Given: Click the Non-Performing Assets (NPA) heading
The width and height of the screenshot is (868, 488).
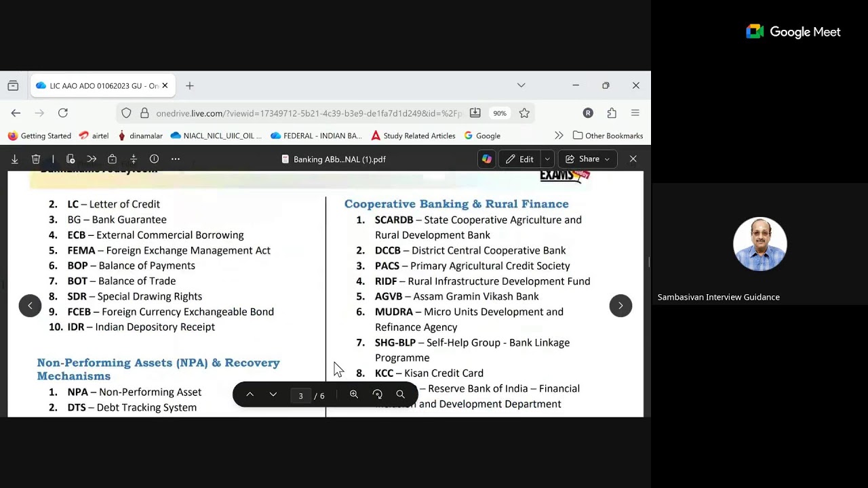Looking at the screenshot, I should tap(158, 369).
